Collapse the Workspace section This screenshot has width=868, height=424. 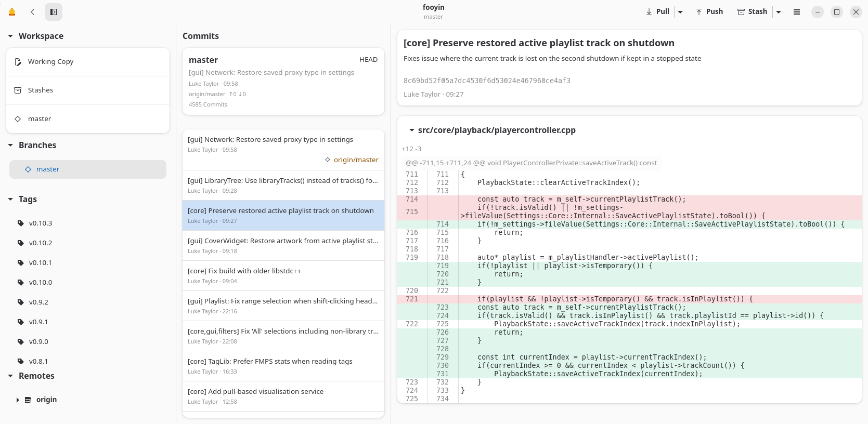point(10,36)
